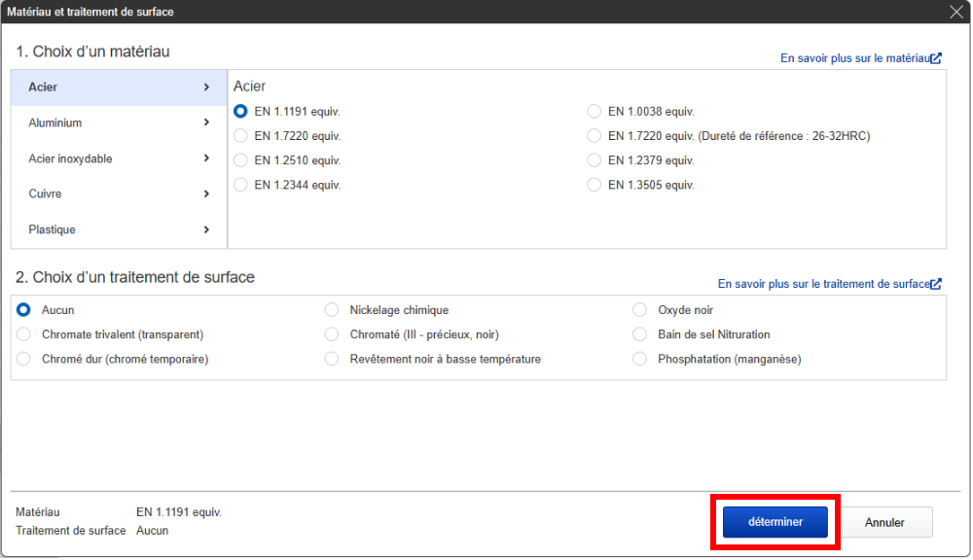Select Chromate trivalent (transparent) treatment
973x560 pixels.
[x=23, y=334]
